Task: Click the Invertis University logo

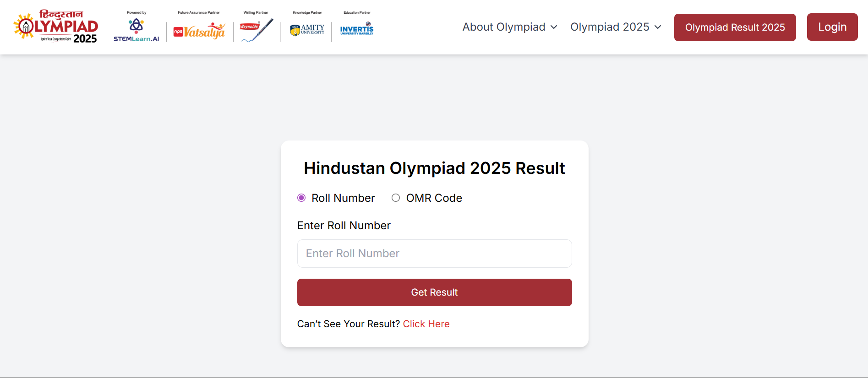Action: [x=357, y=29]
